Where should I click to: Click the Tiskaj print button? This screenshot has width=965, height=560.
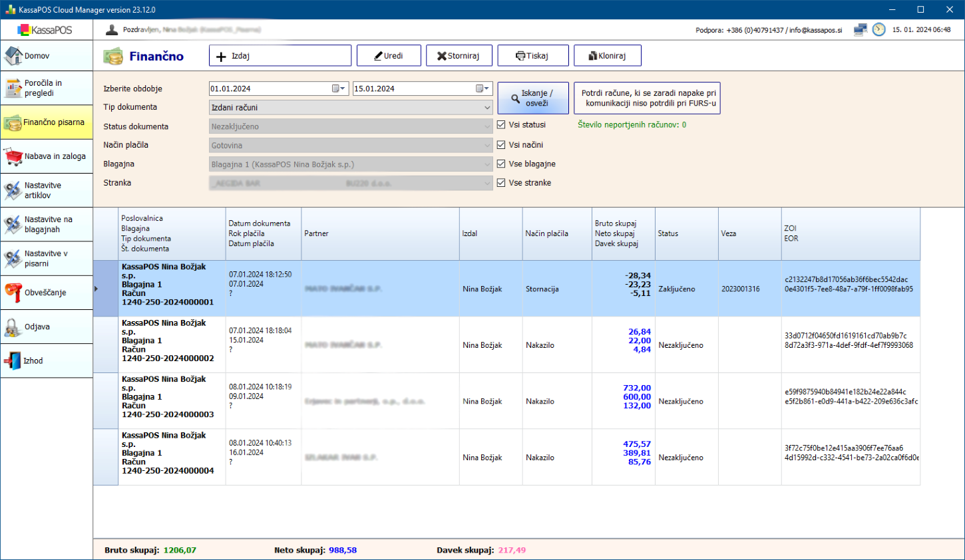[532, 56]
